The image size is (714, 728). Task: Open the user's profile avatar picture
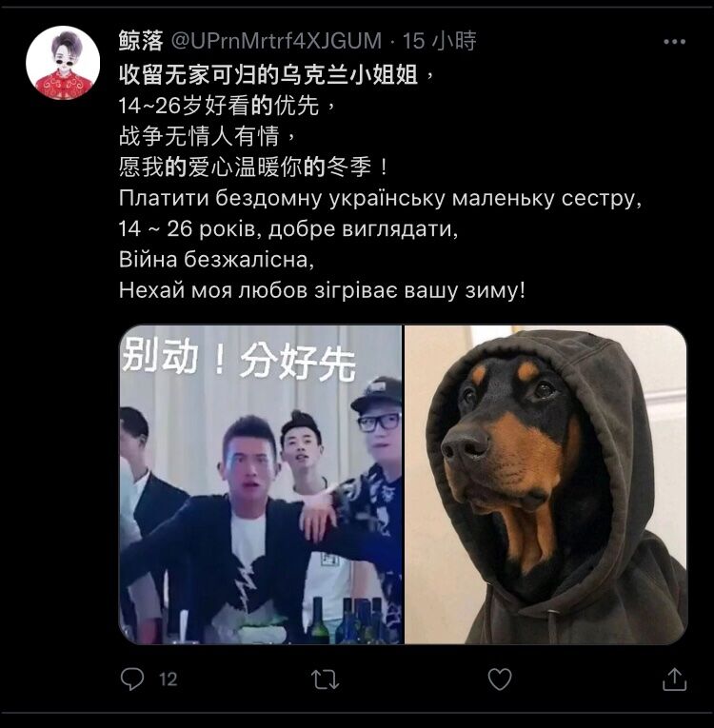63,63
